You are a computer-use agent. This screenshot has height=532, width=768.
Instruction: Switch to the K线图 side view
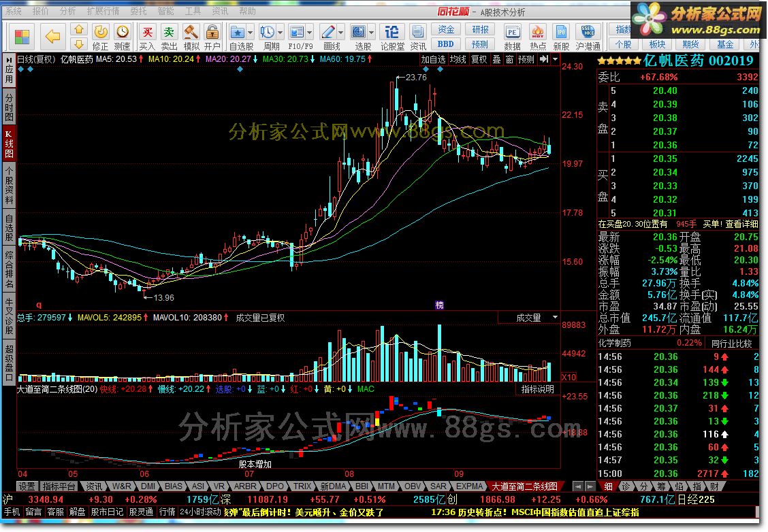coord(9,144)
